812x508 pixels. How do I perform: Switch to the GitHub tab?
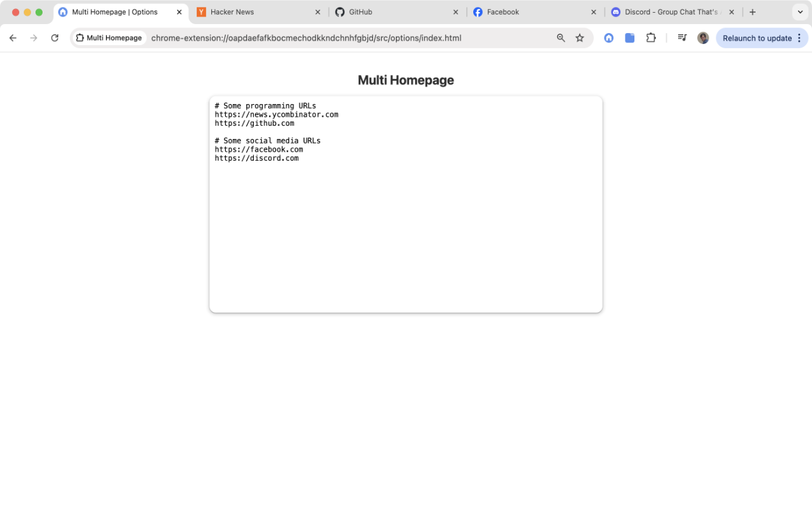[362, 11]
